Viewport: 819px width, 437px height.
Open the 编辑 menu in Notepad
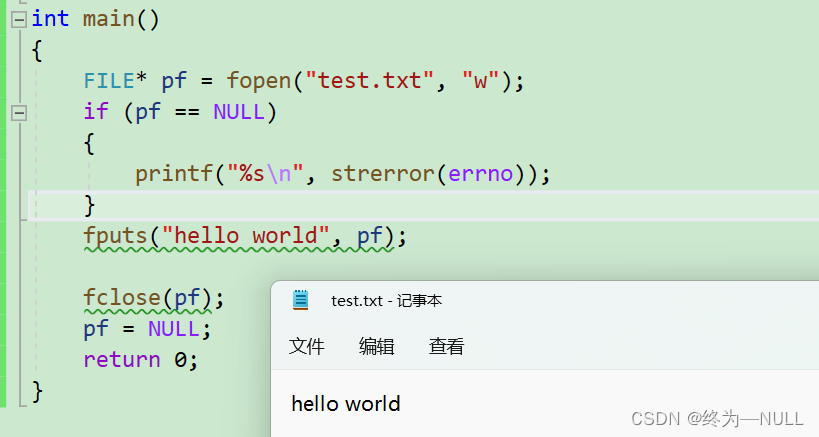(x=377, y=347)
